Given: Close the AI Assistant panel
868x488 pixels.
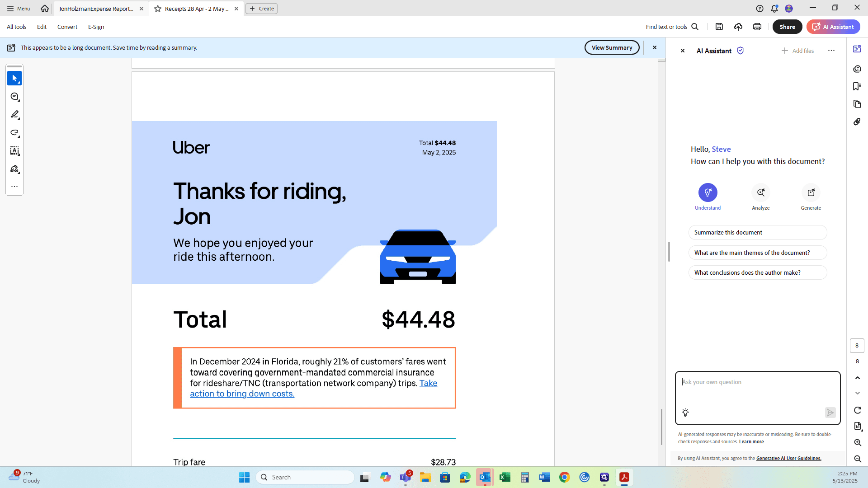Looking at the screenshot, I should pyautogui.click(x=683, y=51).
